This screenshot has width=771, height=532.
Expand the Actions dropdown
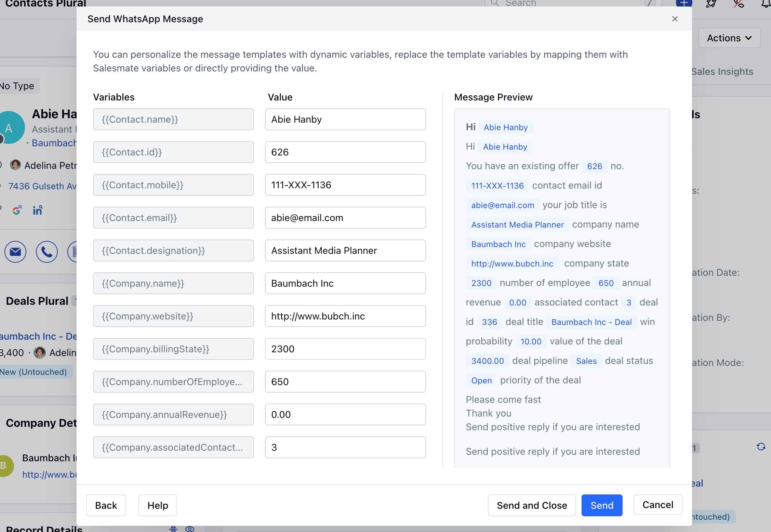click(x=729, y=38)
